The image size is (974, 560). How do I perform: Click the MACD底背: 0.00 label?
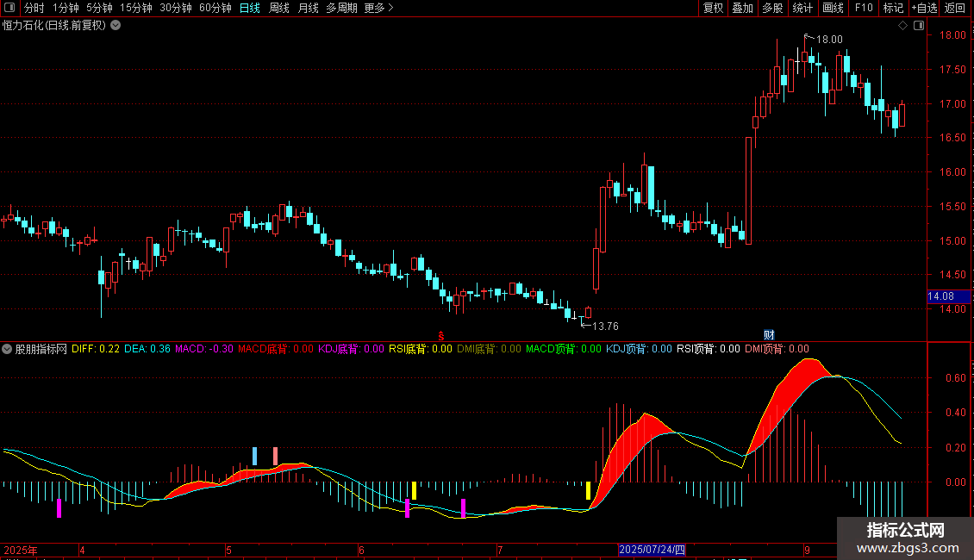(x=276, y=349)
